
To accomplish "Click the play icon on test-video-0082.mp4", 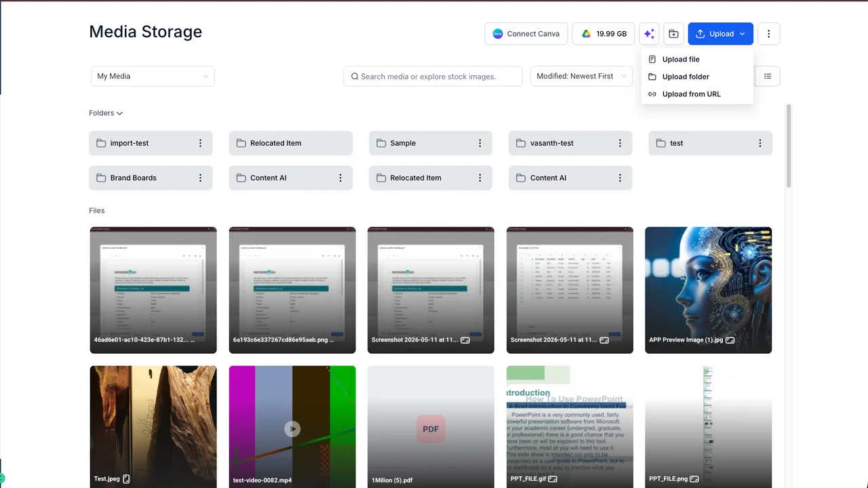I will click(292, 428).
